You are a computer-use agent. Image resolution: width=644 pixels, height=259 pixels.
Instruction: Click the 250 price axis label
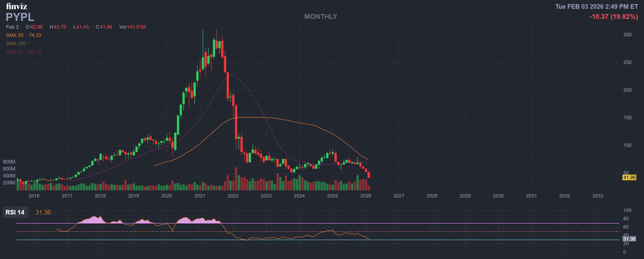click(628, 62)
